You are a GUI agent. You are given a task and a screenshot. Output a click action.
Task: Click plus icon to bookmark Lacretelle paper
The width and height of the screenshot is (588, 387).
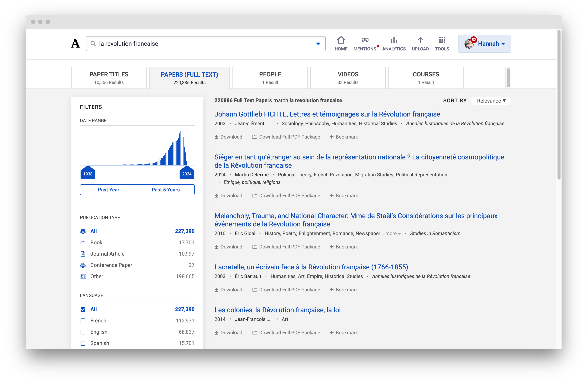[x=332, y=290]
